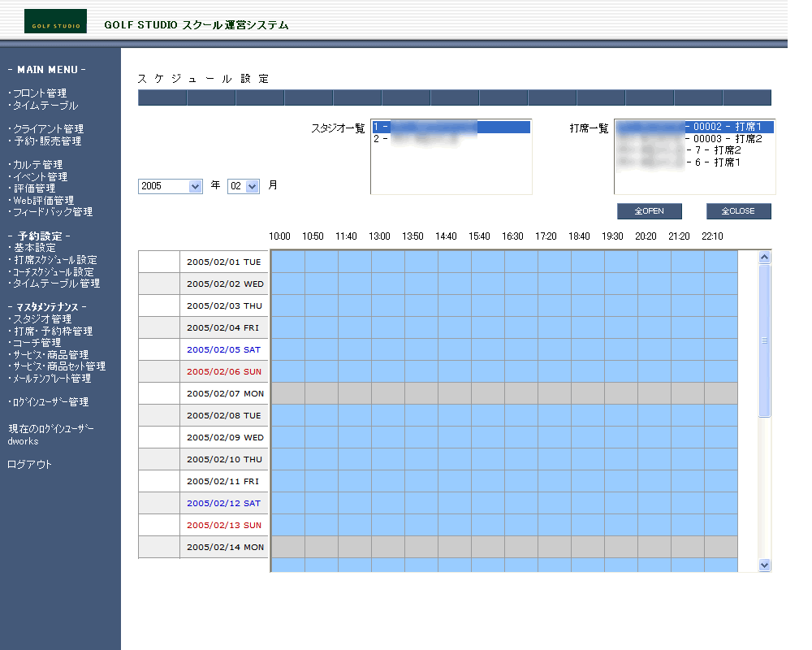Click the 2005/02/04 FRI date label
The height and width of the screenshot is (650, 812).
pos(222,327)
